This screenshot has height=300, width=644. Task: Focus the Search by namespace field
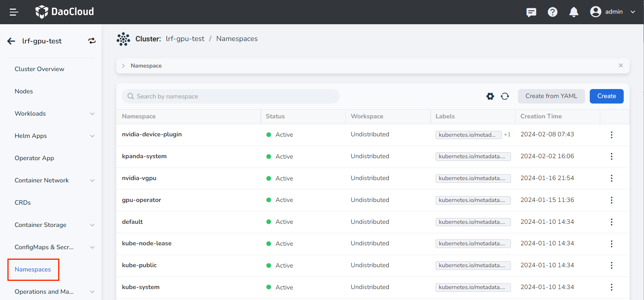234,96
